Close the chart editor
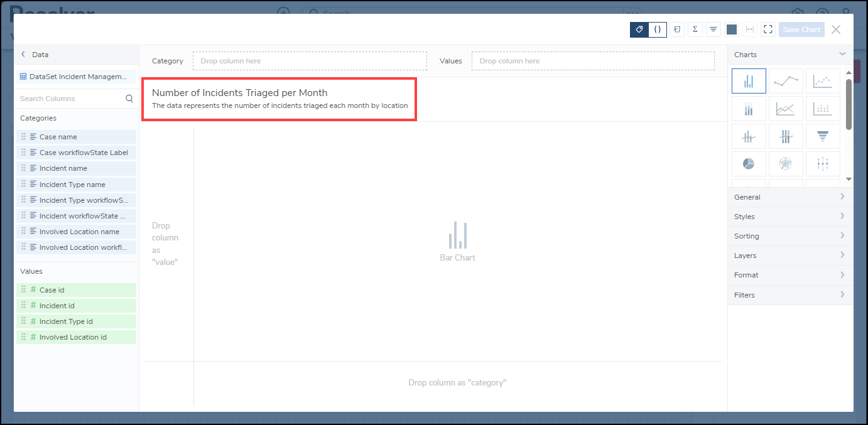 click(835, 30)
